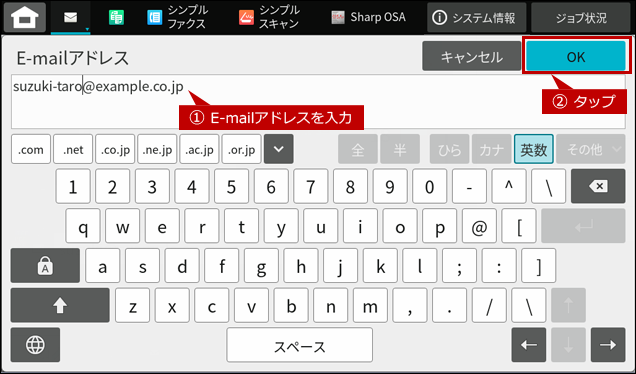Insert the .ne.jp suffix
This screenshot has height=374, width=636.
(x=157, y=149)
